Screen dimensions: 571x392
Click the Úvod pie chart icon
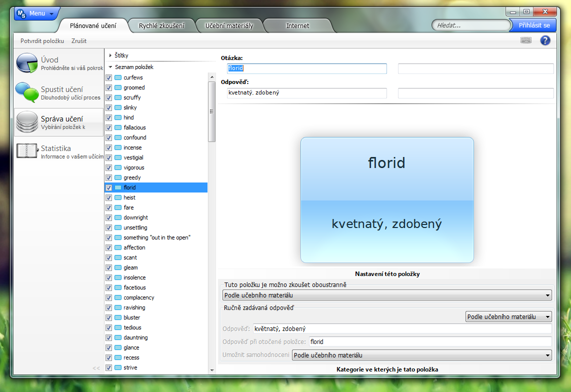27,63
